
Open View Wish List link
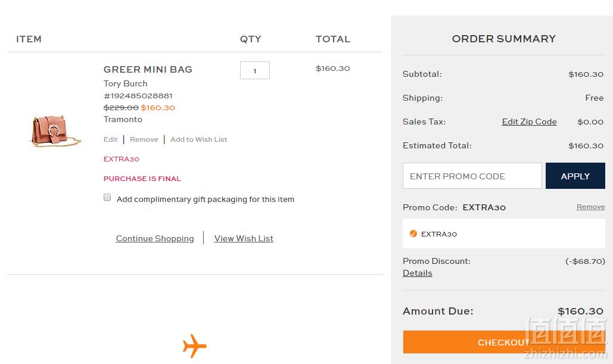244,238
